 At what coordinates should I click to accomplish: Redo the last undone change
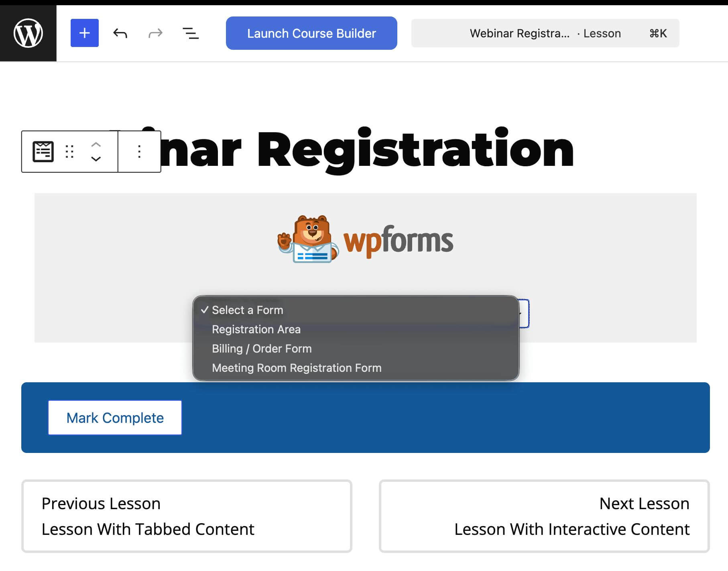(x=155, y=33)
